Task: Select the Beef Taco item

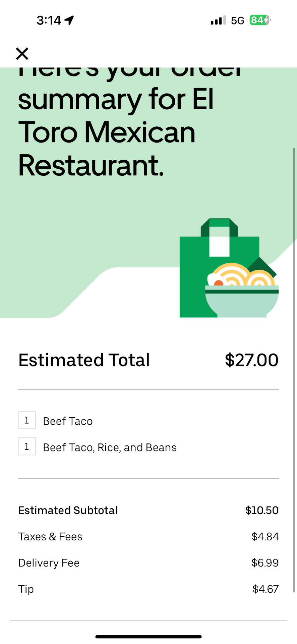Action: [x=68, y=421]
